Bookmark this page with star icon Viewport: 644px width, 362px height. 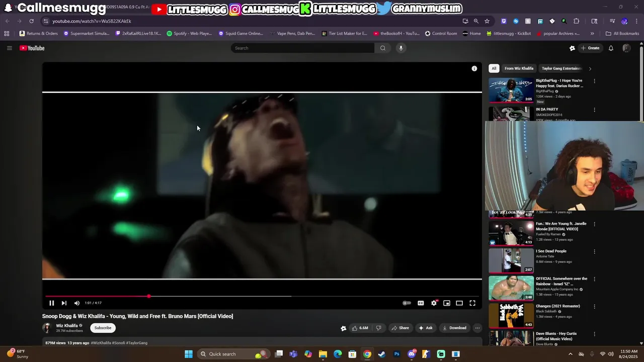tap(487, 21)
